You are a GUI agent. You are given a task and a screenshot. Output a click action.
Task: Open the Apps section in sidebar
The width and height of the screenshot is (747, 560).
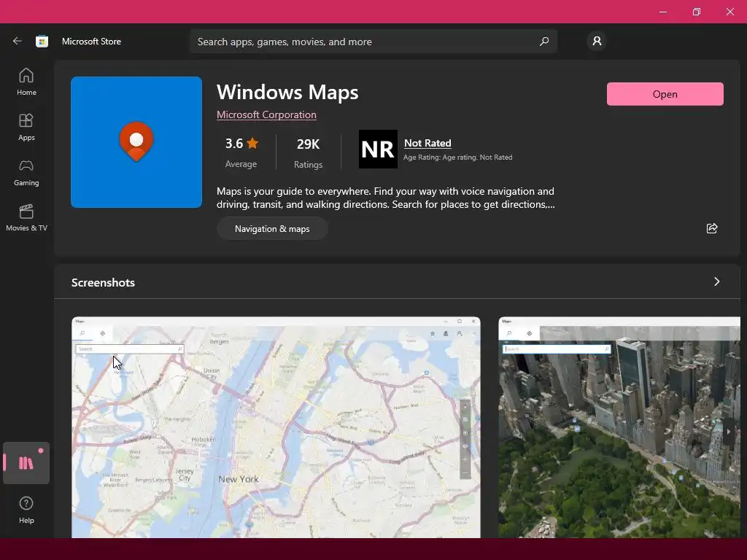click(26, 127)
